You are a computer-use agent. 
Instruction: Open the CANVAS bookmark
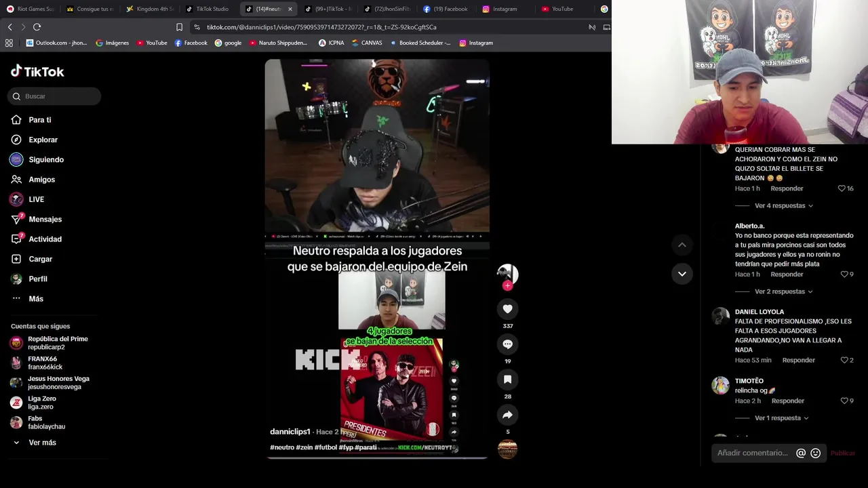tap(367, 43)
